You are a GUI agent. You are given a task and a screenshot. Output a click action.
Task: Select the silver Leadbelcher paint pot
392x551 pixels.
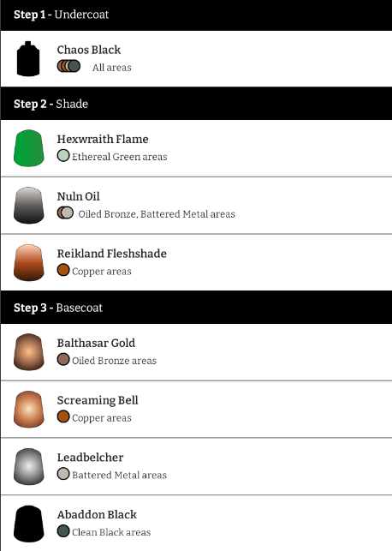[x=29, y=466]
